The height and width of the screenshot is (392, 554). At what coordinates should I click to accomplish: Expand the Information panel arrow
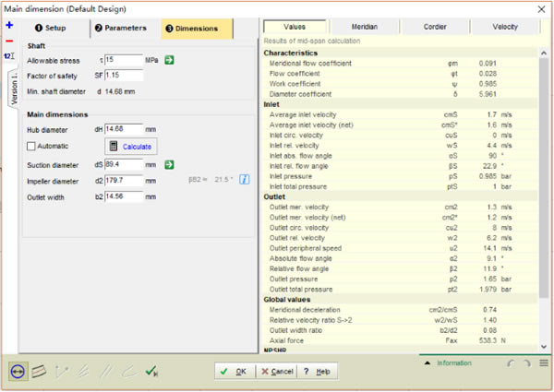[x=428, y=363]
